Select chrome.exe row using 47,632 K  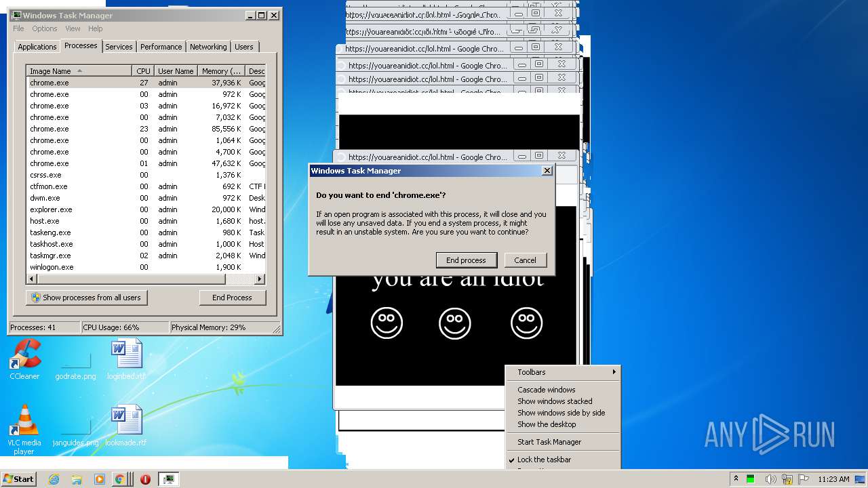[x=146, y=163]
